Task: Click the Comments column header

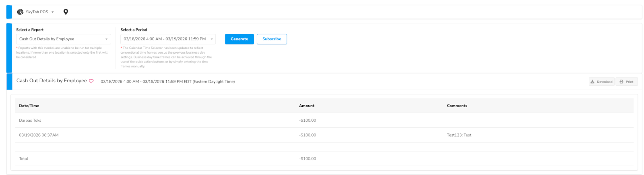Action: pos(457,106)
